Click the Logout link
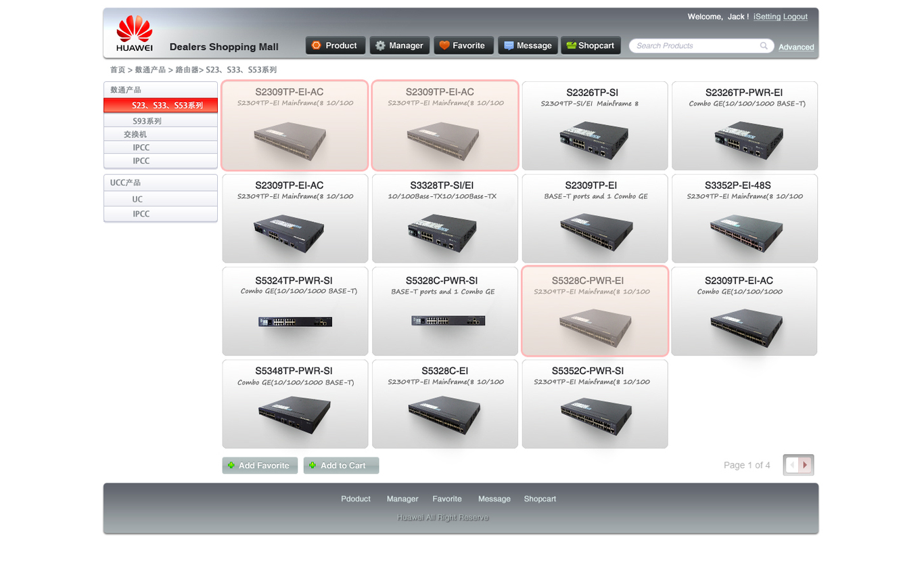The width and height of the screenshot is (924, 561). [795, 17]
